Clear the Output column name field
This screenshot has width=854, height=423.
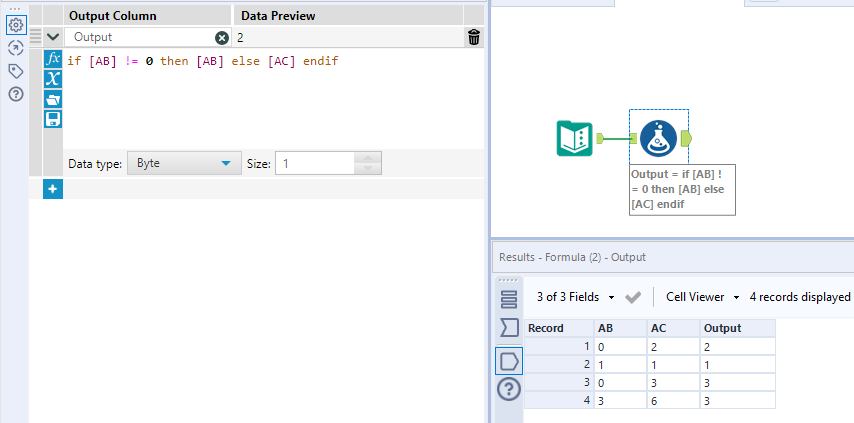pos(222,37)
